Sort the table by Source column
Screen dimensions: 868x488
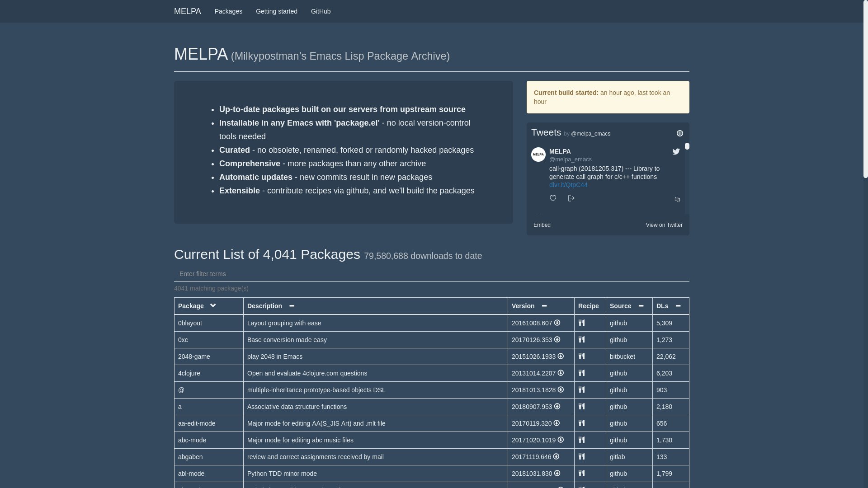coord(641,306)
